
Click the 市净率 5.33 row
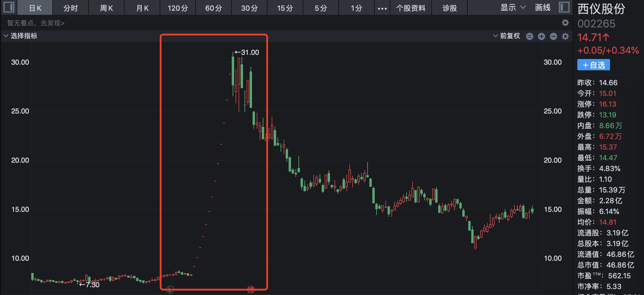pos(599,286)
